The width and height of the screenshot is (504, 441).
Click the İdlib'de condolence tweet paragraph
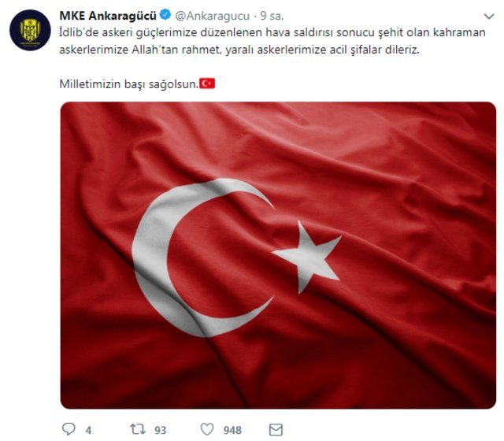pos(272,41)
